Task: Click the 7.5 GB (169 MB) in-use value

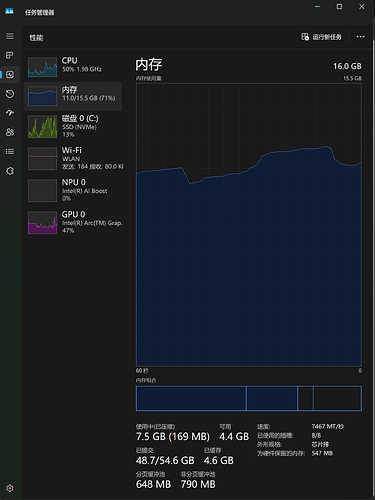Action: tap(173, 436)
